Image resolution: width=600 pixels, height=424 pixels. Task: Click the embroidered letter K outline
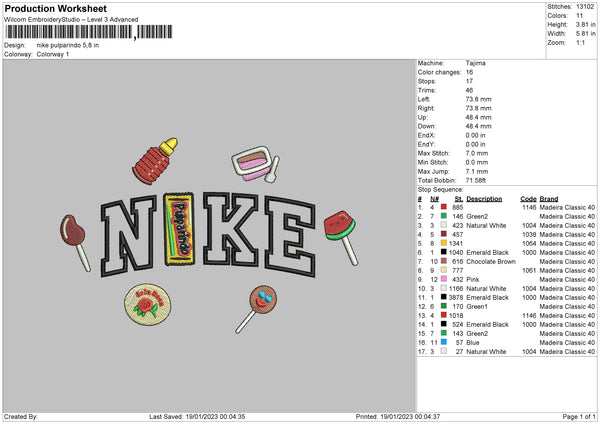231,228
